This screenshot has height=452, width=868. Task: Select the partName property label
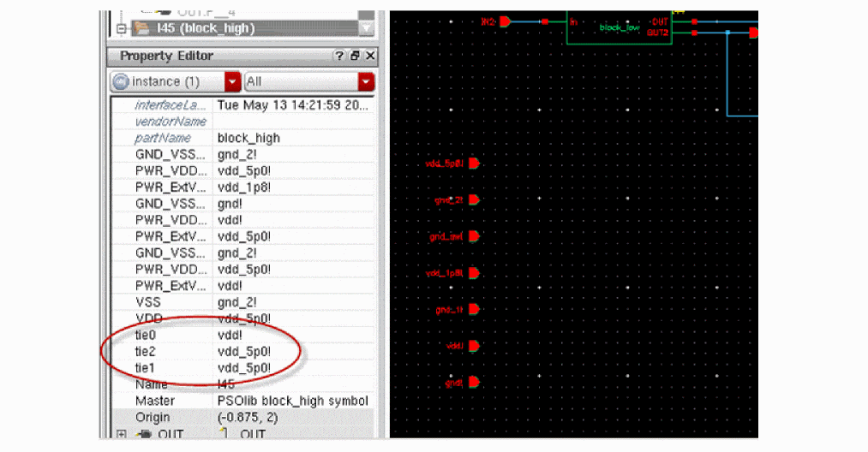[163, 138]
